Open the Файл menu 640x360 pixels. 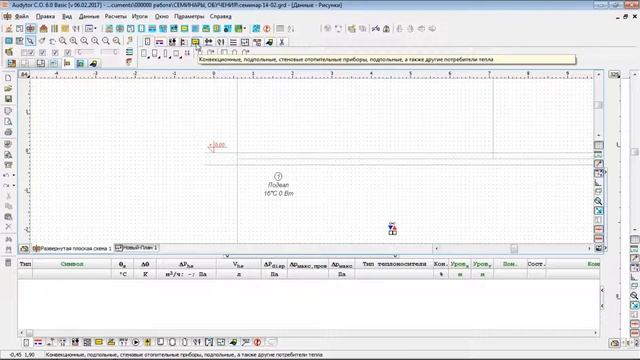coord(22,16)
